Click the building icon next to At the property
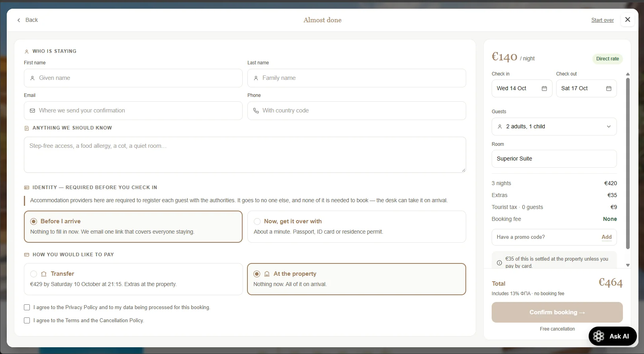 (x=267, y=274)
